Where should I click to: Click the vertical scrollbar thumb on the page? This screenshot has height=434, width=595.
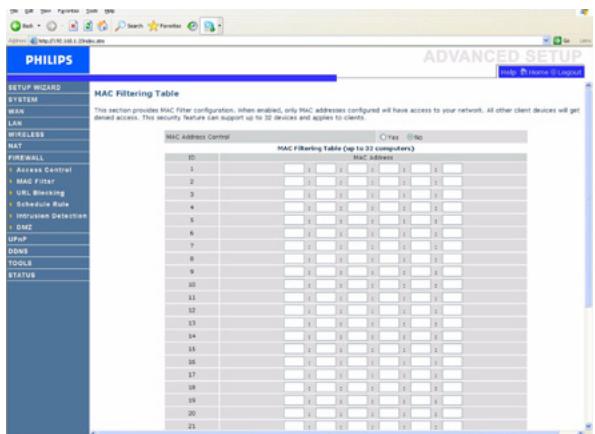(x=589, y=197)
